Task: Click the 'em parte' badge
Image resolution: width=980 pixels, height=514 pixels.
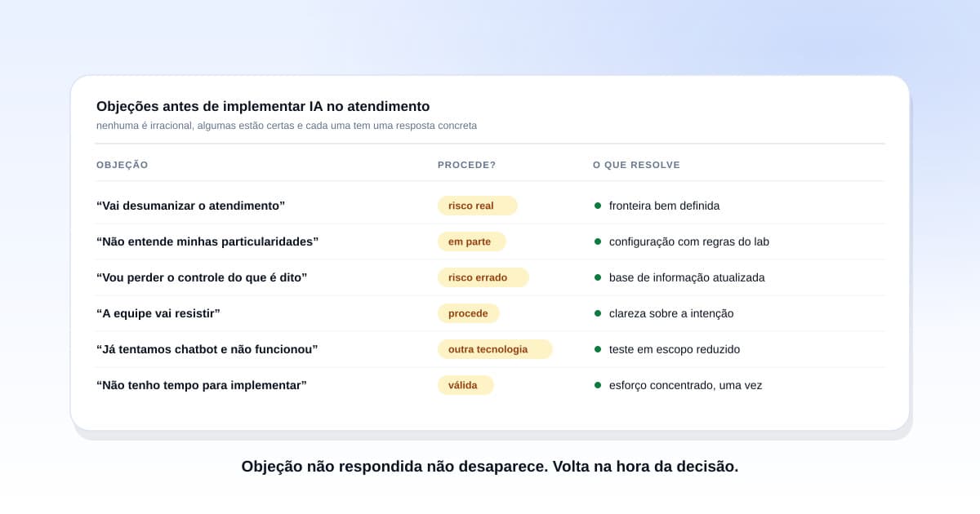Action: [x=472, y=241]
